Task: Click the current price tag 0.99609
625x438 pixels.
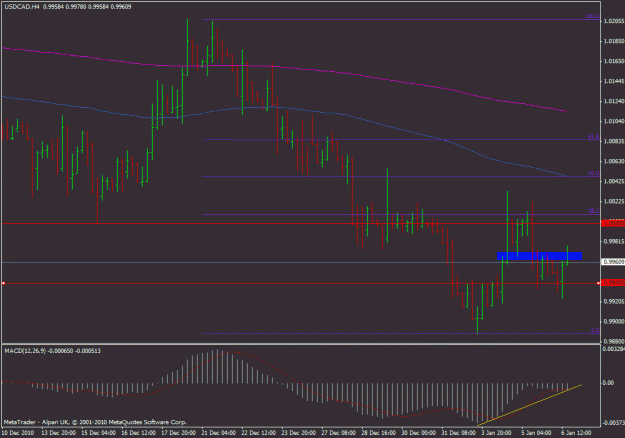Action: (x=613, y=262)
